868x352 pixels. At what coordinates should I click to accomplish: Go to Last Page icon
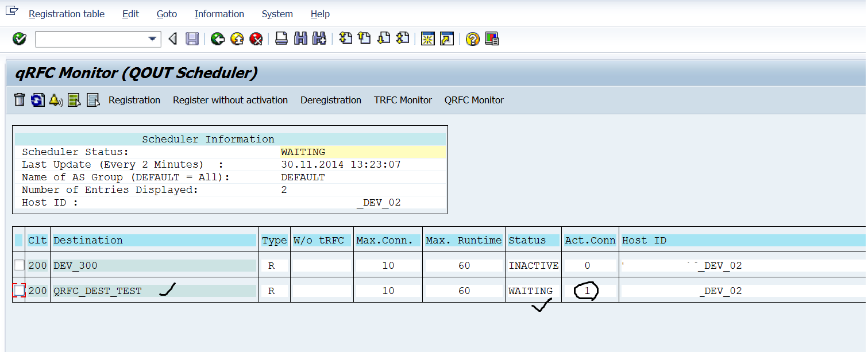[x=403, y=38]
